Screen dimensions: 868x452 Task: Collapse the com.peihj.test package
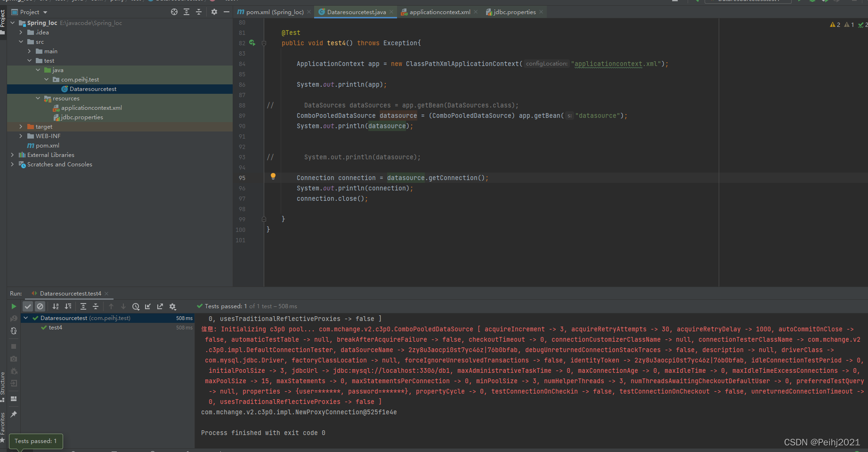pyautogui.click(x=46, y=80)
